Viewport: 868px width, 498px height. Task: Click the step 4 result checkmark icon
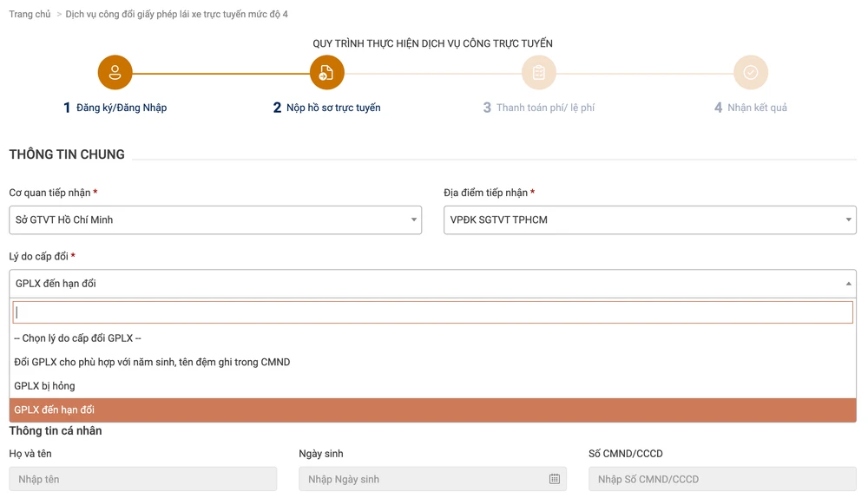750,73
